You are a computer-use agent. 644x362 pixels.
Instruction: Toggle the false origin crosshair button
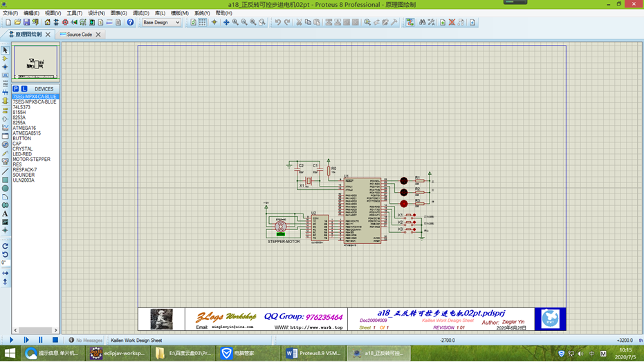pos(214,22)
